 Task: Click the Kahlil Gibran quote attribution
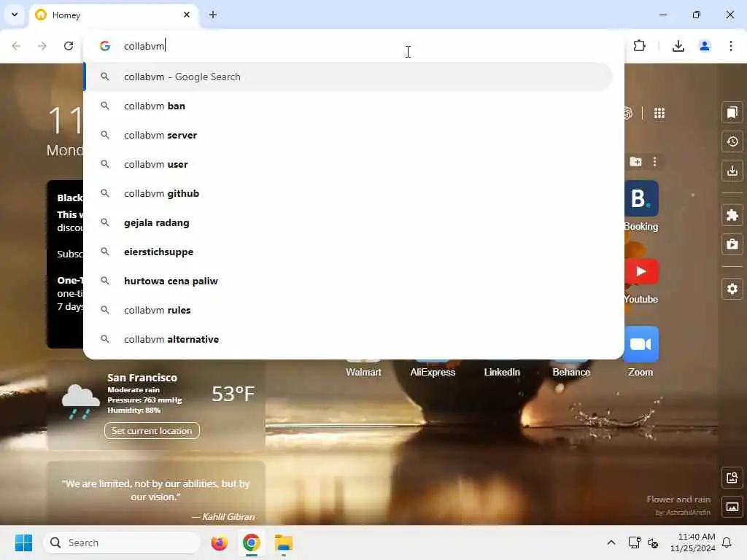[x=223, y=517]
